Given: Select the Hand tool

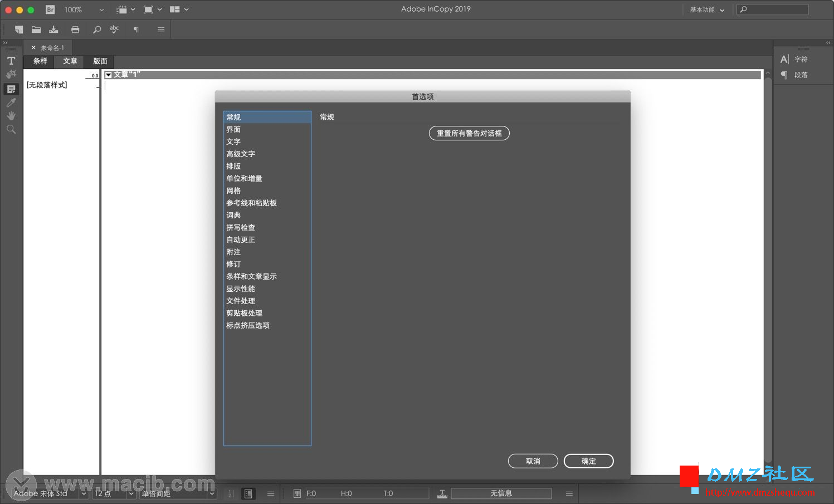Looking at the screenshot, I should [x=11, y=116].
